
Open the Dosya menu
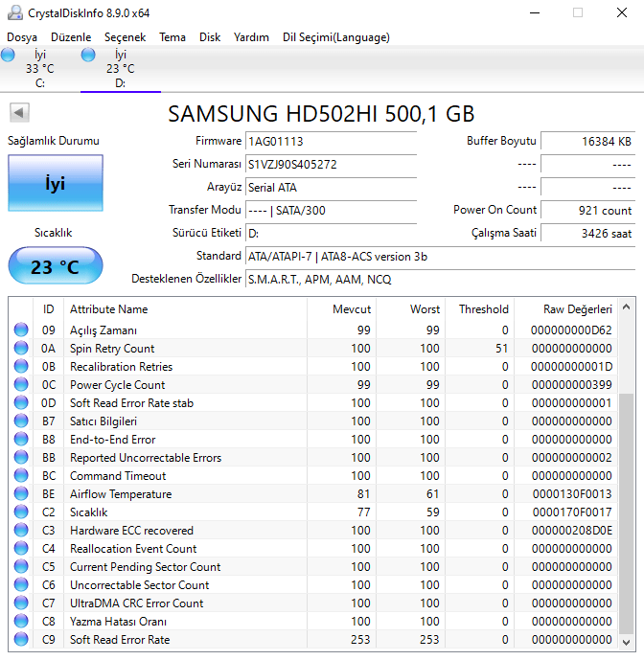click(x=22, y=37)
